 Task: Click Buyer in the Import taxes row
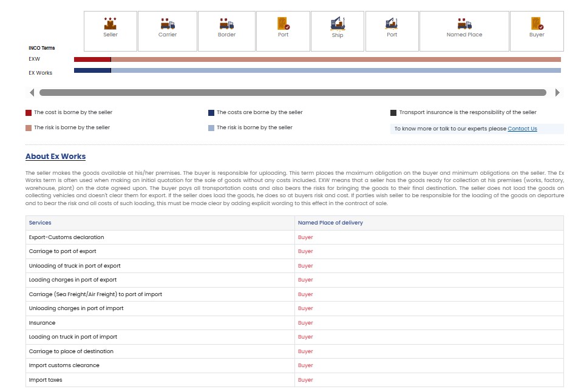pyautogui.click(x=305, y=380)
